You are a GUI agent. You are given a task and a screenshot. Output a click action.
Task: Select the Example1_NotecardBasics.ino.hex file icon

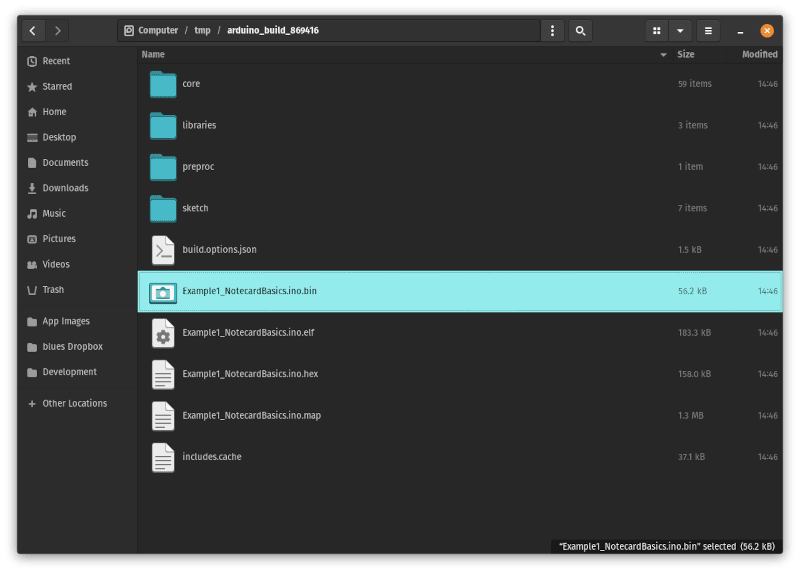pos(163,375)
